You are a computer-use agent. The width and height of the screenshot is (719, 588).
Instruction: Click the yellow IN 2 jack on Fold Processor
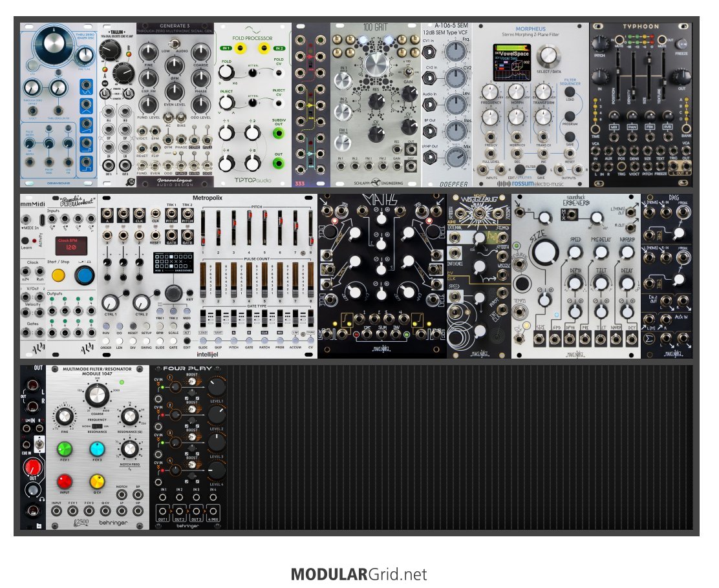click(x=264, y=48)
